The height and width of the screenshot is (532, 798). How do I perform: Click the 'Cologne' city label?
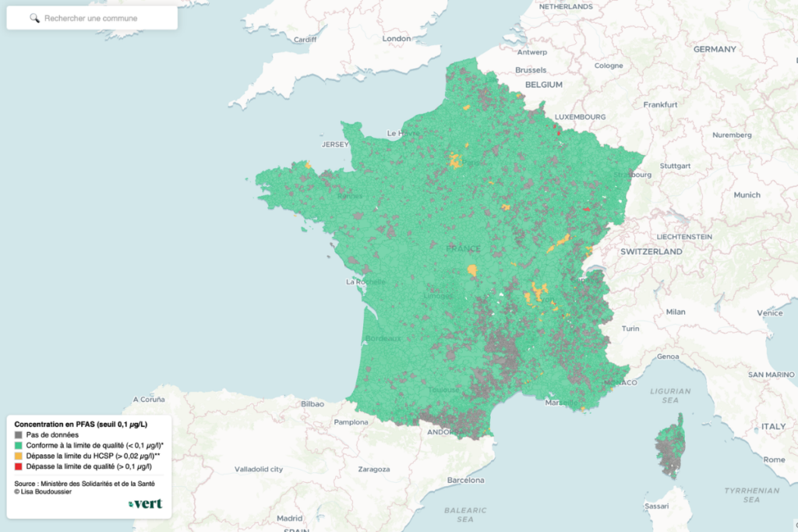tap(609, 65)
